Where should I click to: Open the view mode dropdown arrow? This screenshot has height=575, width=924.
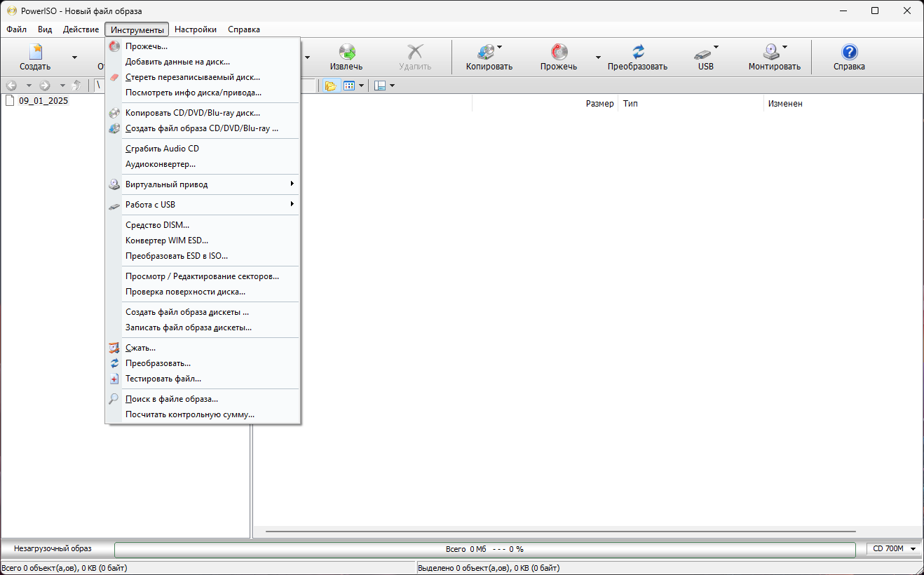[362, 86]
